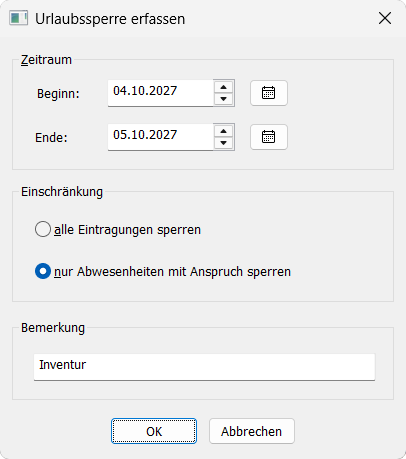The height and width of the screenshot is (459, 406).
Task: Increase the Ende date with up arrow
Action: (x=224, y=131)
